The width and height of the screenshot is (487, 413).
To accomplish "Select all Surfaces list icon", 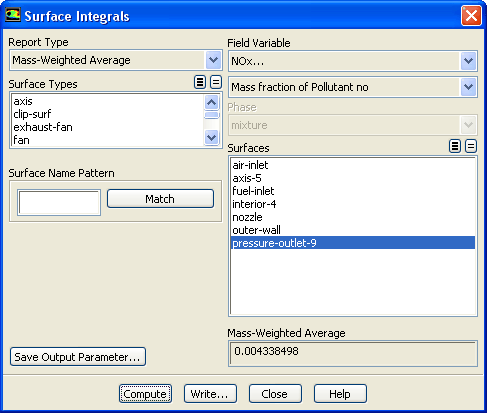I will [455, 146].
